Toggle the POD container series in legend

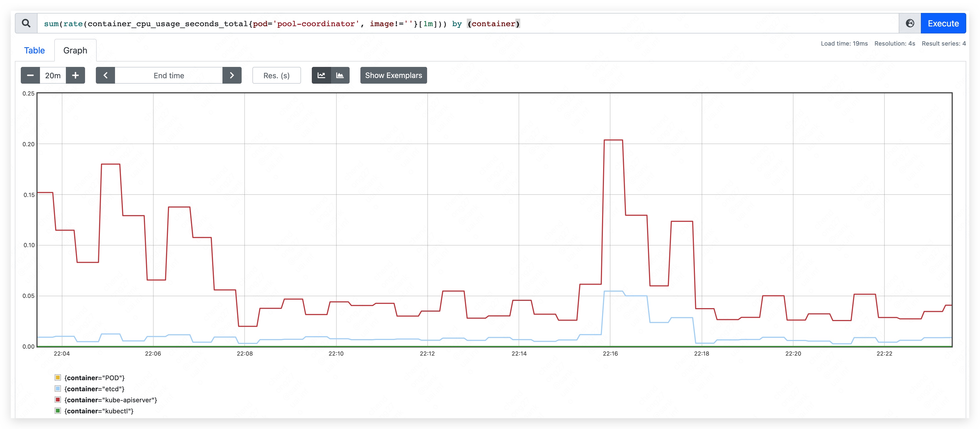94,378
